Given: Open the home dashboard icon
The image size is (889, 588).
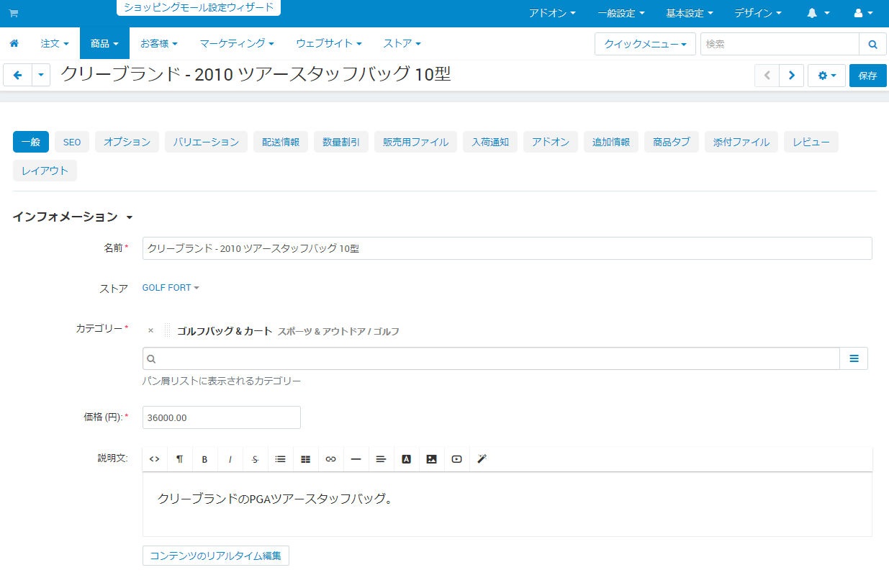Looking at the screenshot, I should [14, 44].
